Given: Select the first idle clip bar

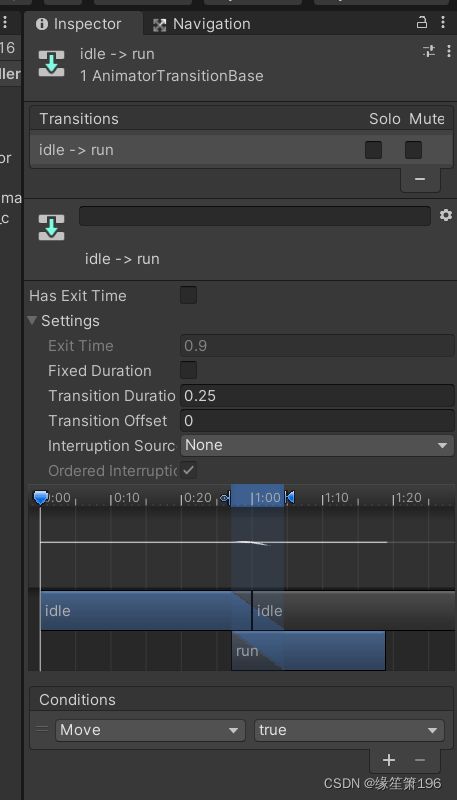Looking at the screenshot, I should click(146, 611).
